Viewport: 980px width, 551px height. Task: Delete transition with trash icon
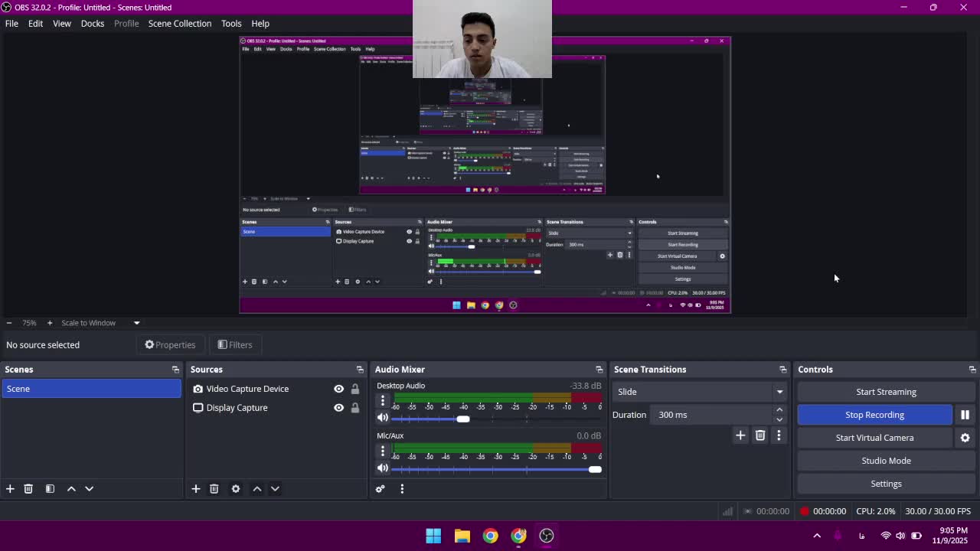[x=760, y=435]
